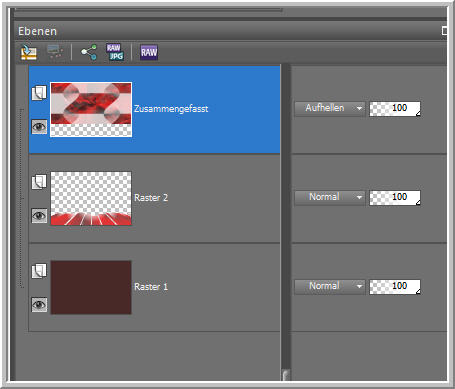
Task: Select the Raster 2 layer name
Action: click(151, 198)
